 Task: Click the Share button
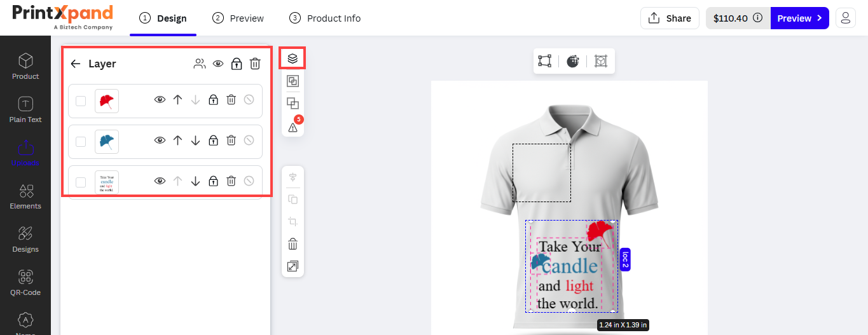[670, 18]
